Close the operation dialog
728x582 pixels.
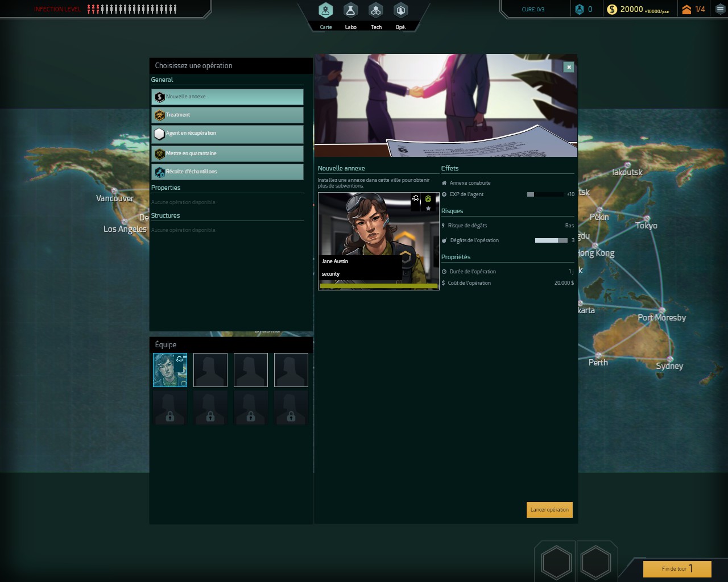click(x=568, y=67)
